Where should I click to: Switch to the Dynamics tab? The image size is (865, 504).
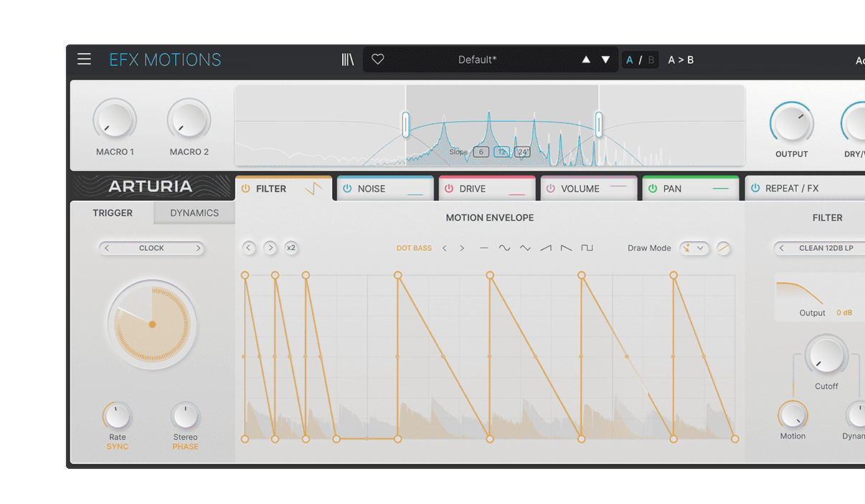pyautogui.click(x=194, y=213)
